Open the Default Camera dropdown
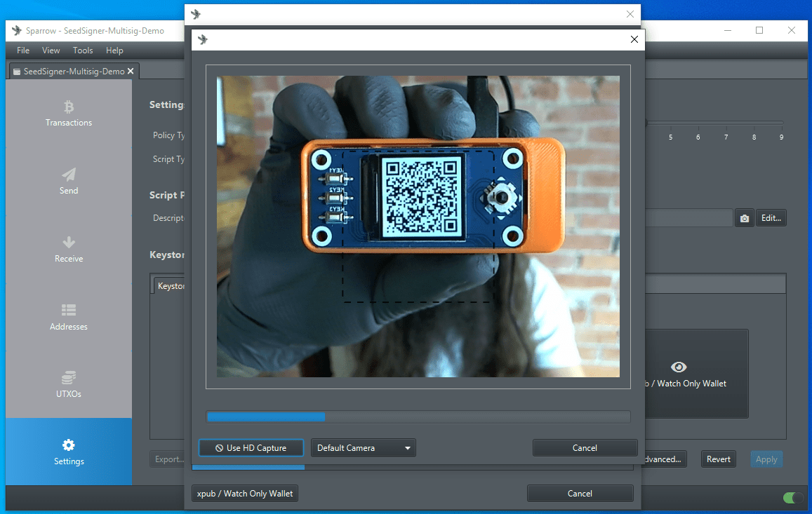The image size is (812, 514). (363, 448)
